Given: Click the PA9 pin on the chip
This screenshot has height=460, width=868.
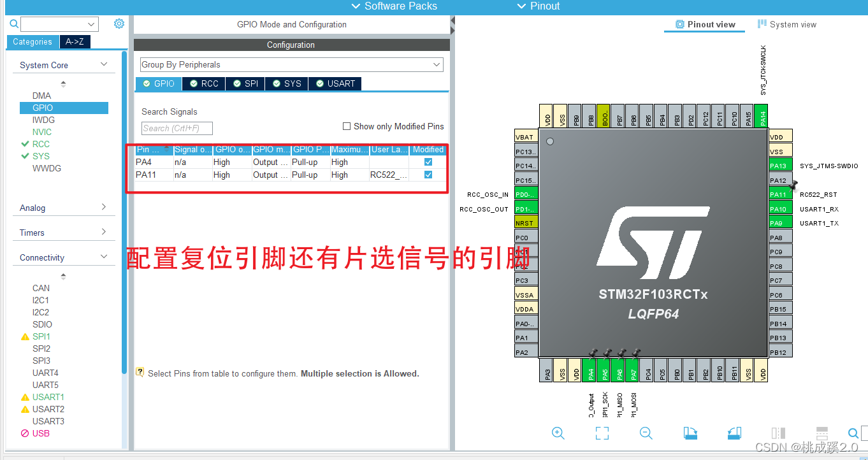Looking at the screenshot, I should [781, 223].
